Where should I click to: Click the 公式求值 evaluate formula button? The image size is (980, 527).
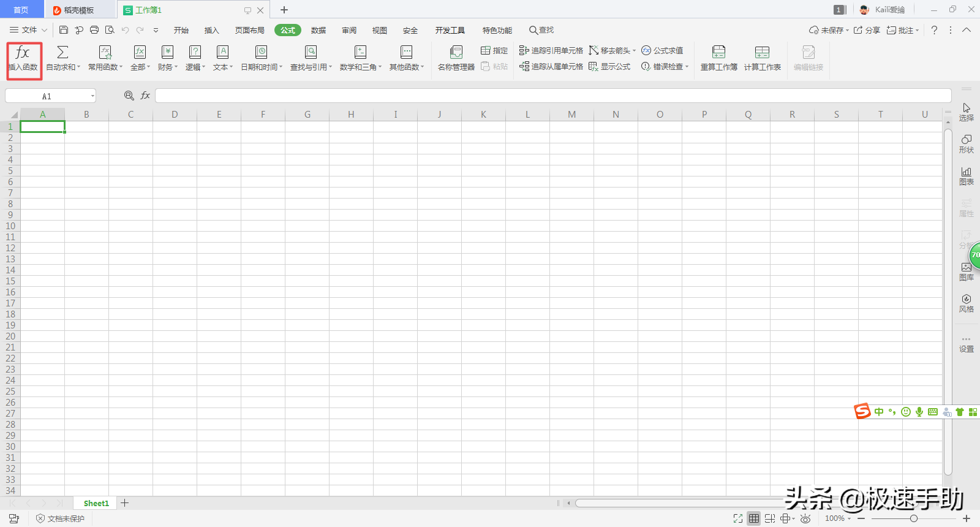(662, 50)
